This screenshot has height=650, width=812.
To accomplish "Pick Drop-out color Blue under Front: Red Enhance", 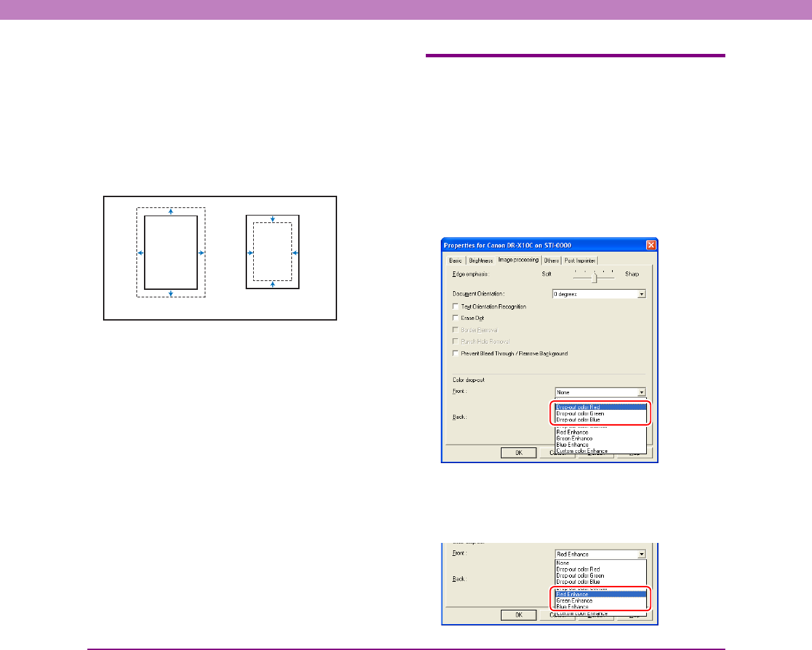I will click(x=600, y=582).
